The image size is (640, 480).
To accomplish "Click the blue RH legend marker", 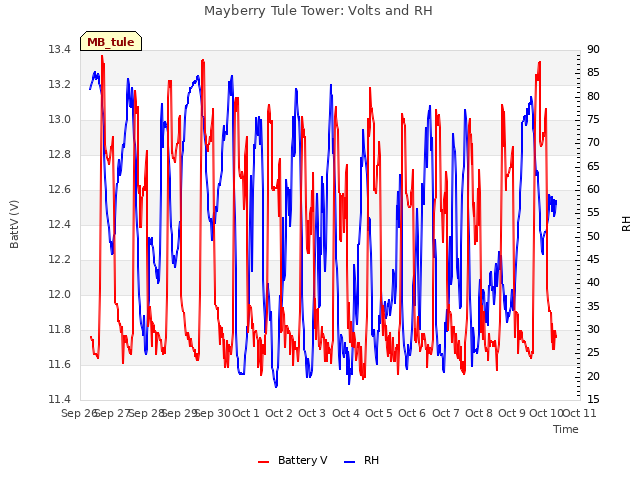I will 350,462.
